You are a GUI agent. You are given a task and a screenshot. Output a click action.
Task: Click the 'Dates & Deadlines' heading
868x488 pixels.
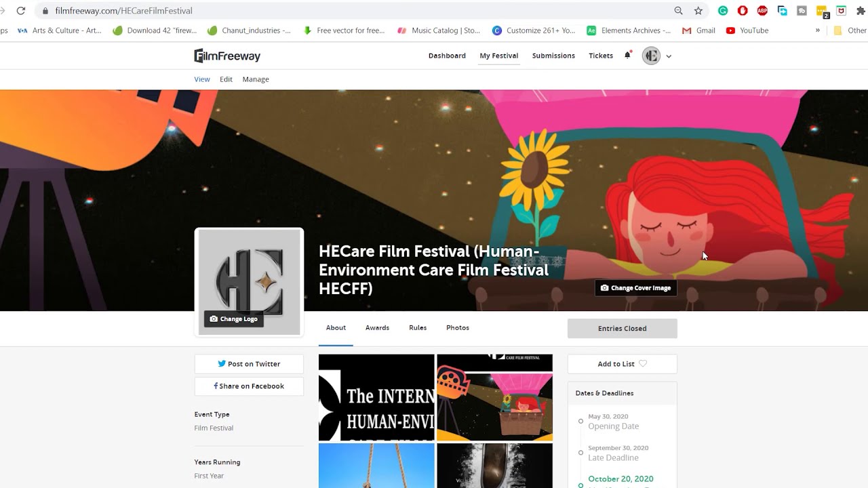coord(604,393)
